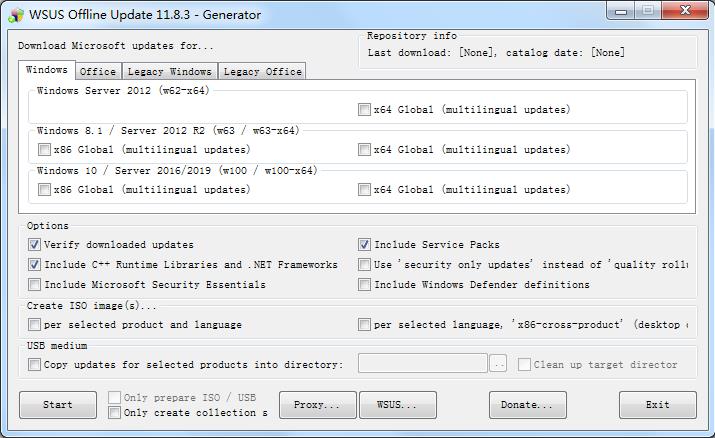Click the 'Download Microsoft updates for...' label
Screen dimensions: 715x438
pyautogui.click(x=116, y=46)
